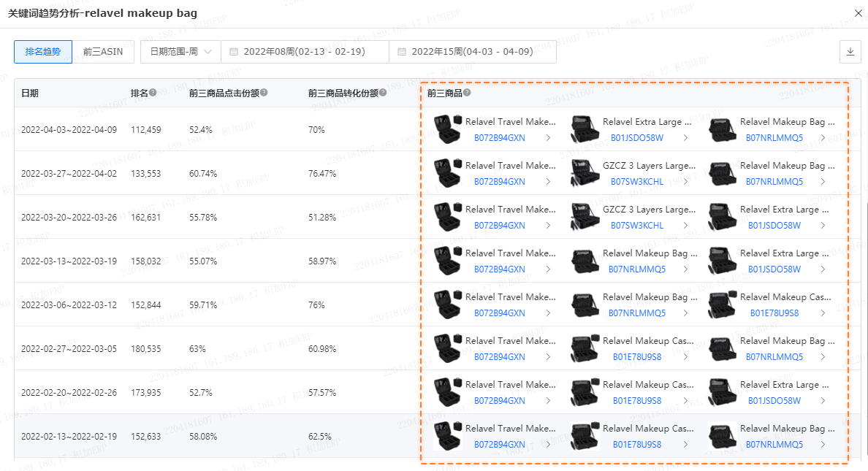Open ASIN B072B94GXN in the 04-03~04-09 row

click(x=499, y=138)
